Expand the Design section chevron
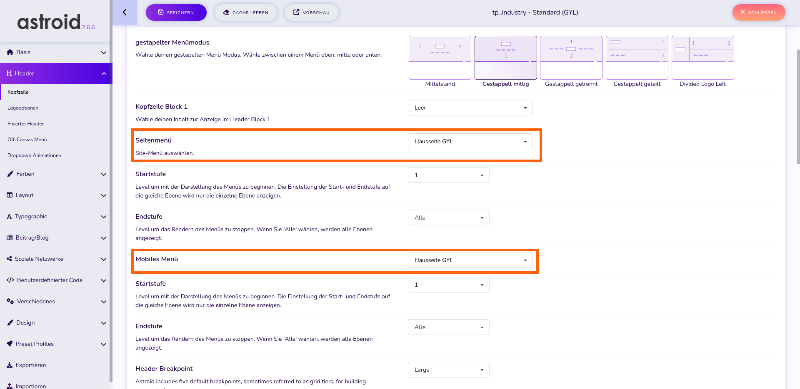This screenshot has width=800, height=389. [x=104, y=323]
